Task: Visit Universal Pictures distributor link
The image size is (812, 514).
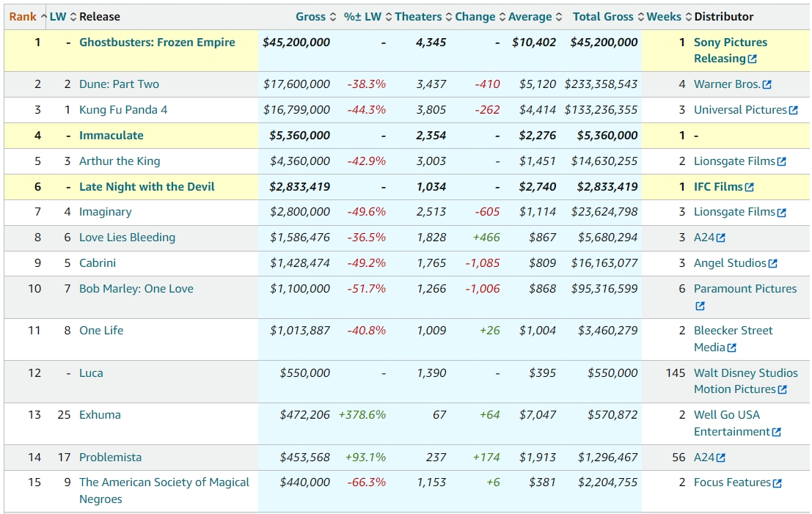Action: (741, 110)
